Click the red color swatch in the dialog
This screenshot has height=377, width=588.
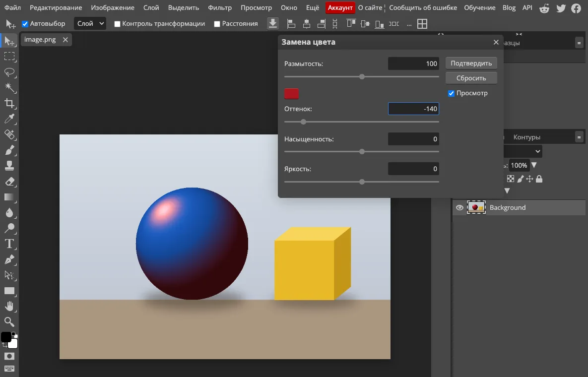[291, 94]
